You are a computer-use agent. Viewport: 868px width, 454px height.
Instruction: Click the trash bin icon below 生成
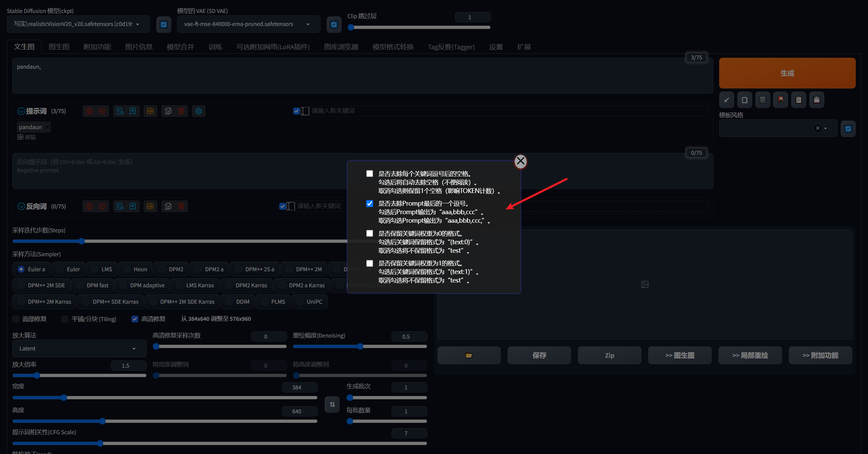pos(763,100)
